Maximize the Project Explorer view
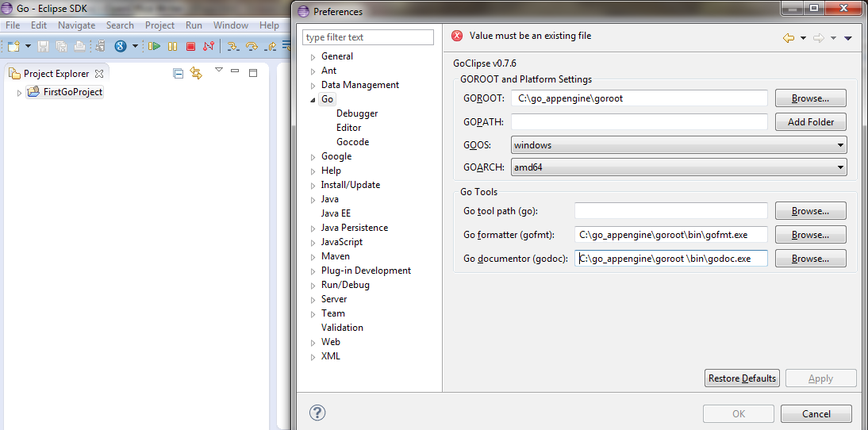Viewport: 868px width, 430px height. pyautogui.click(x=253, y=72)
